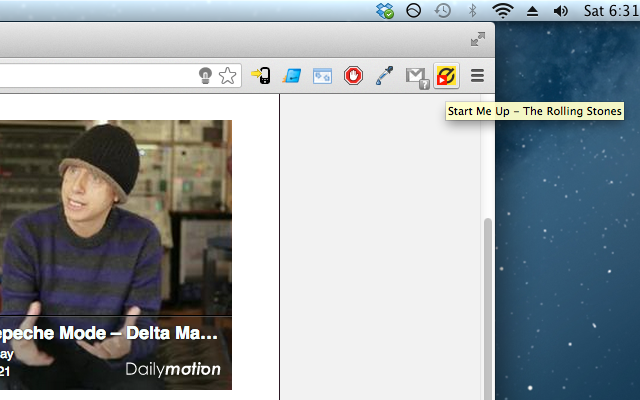Open the Wi-Fi status menu

(x=502, y=11)
